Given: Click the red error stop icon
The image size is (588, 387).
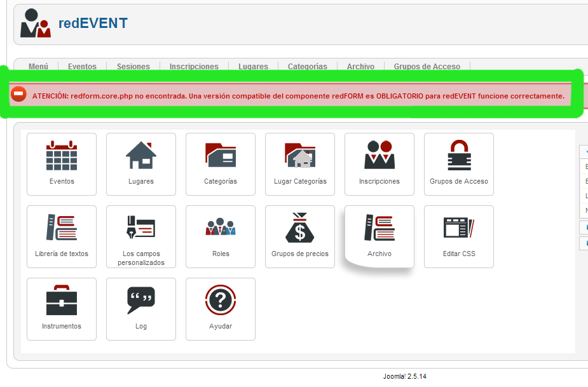Looking at the screenshot, I should 18,94.
